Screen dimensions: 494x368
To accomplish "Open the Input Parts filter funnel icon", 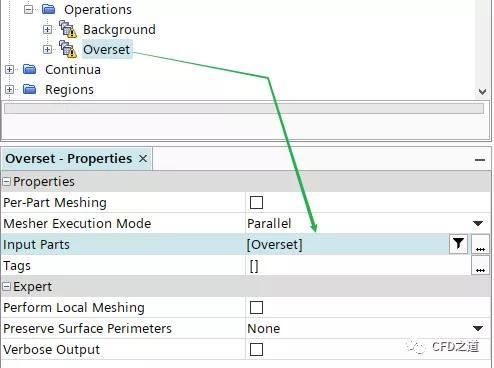I will 458,244.
